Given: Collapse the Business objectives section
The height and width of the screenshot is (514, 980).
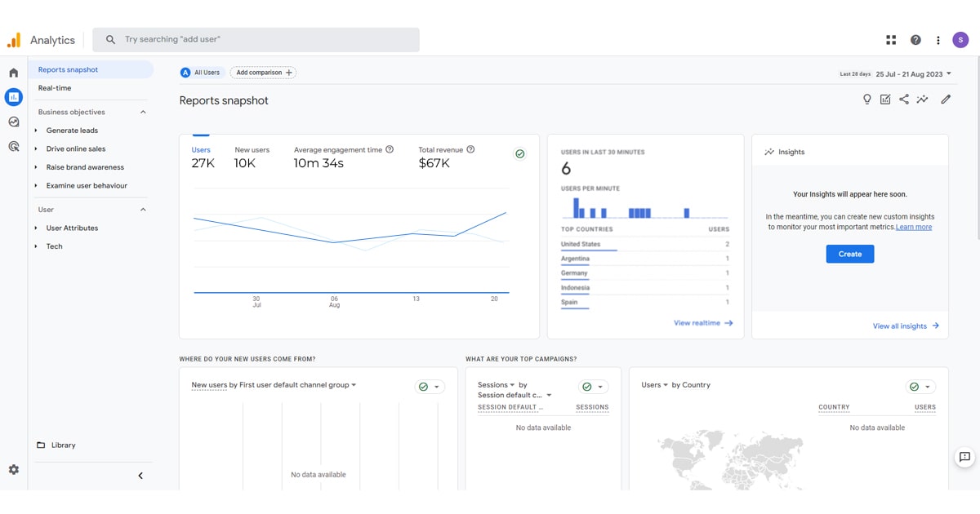Looking at the screenshot, I should pyautogui.click(x=143, y=112).
